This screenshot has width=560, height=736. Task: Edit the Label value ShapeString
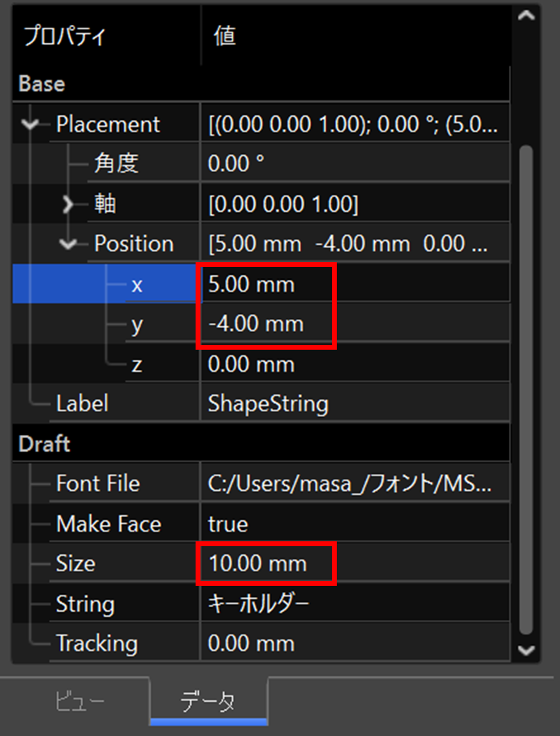(355, 403)
